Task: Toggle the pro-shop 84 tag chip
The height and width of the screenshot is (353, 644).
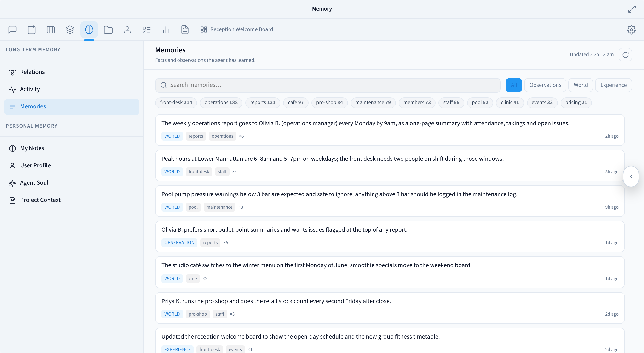Action: pyautogui.click(x=329, y=103)
